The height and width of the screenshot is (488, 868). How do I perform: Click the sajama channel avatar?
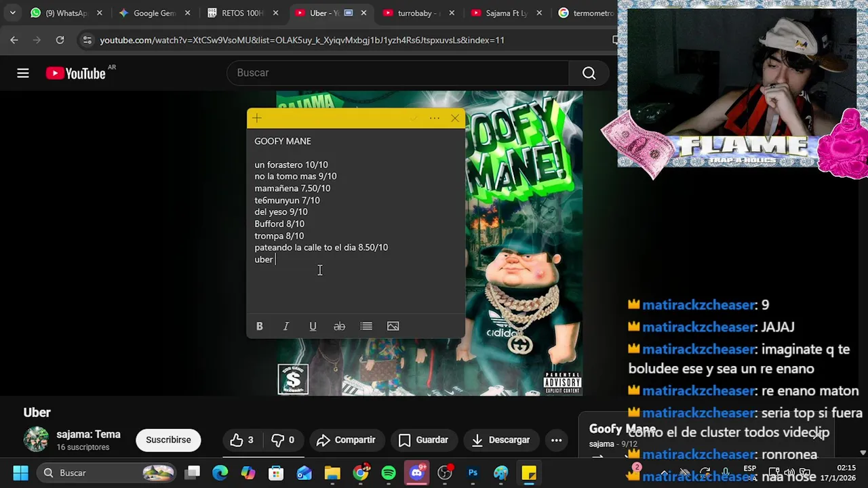coord(36,439)
